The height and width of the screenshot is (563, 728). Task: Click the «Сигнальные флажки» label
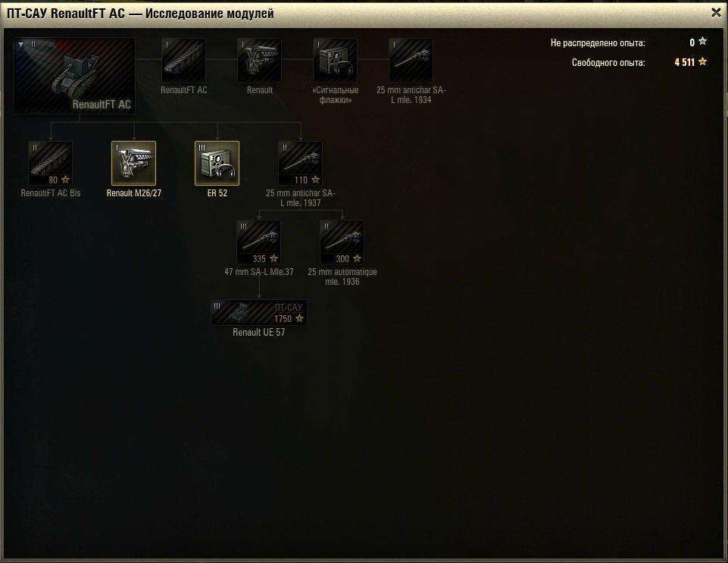[336, 95]
